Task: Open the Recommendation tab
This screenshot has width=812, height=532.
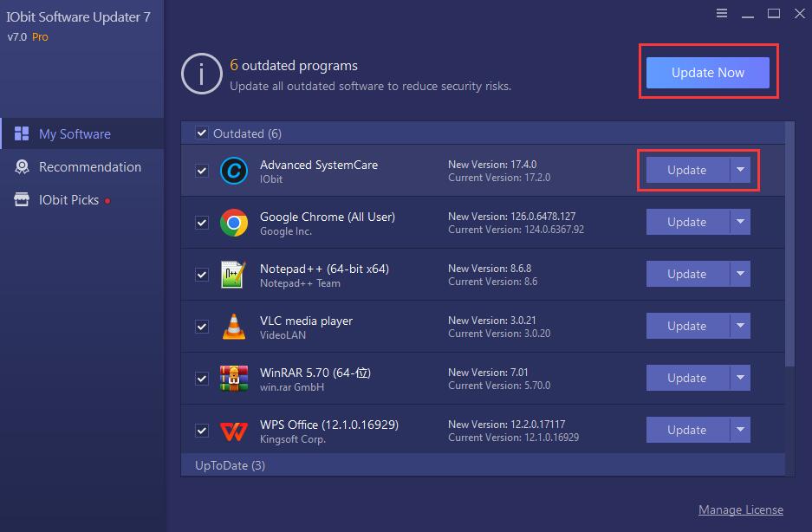Action: (x=82, y=167)
